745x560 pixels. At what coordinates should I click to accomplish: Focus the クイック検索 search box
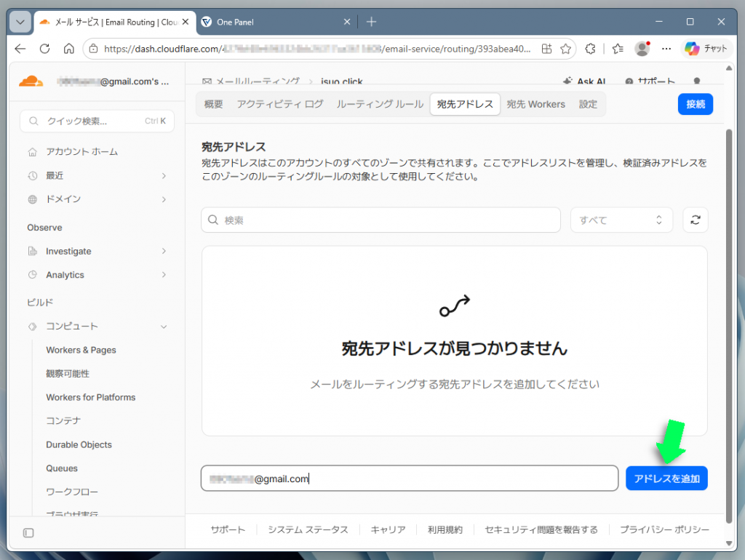coord(97,121)
